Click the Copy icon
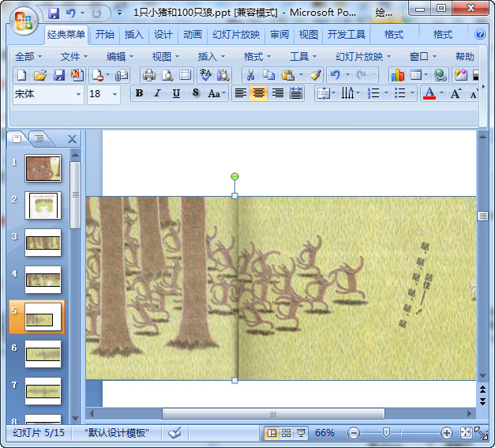 click(268, 75)
